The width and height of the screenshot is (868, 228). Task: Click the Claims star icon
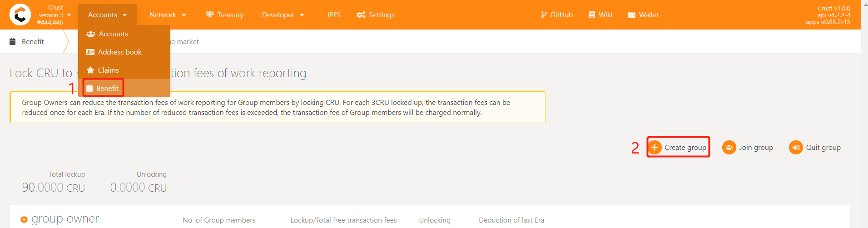click(x=90, y=70)
